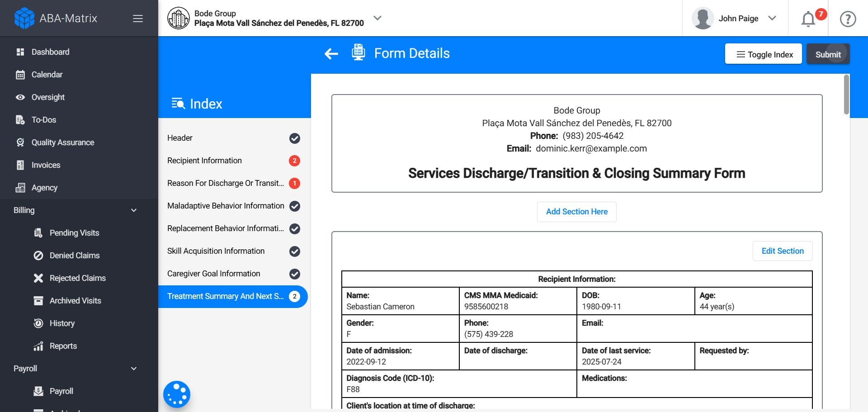Click the Quality Assurance badge icon
Viewport: 868px width, 412px height.
20,142
